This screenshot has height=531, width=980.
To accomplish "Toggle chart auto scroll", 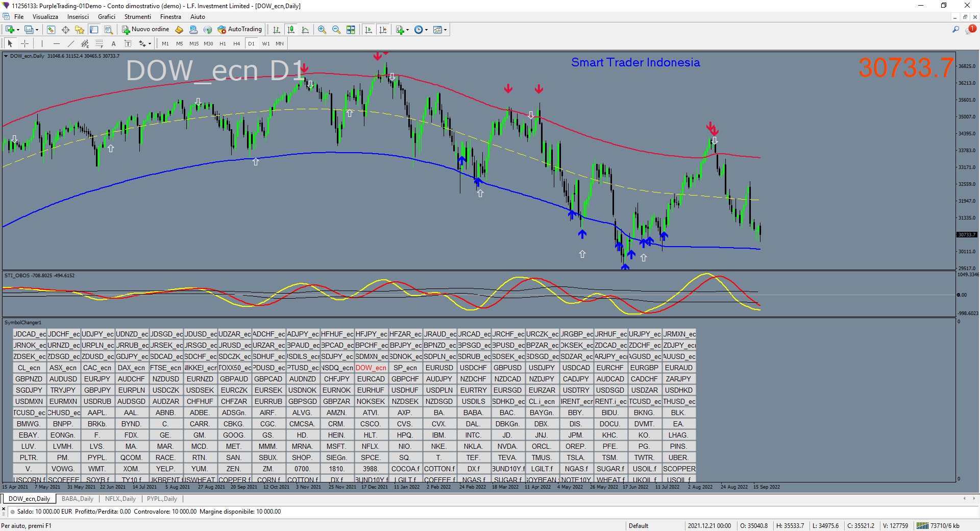I will click(x=369, y=30).
